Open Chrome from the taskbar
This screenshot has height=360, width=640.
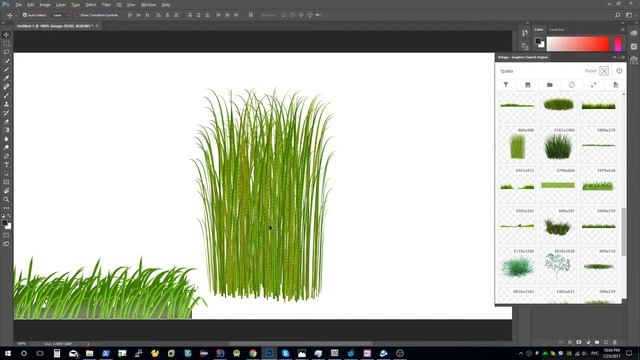point(253,353)
